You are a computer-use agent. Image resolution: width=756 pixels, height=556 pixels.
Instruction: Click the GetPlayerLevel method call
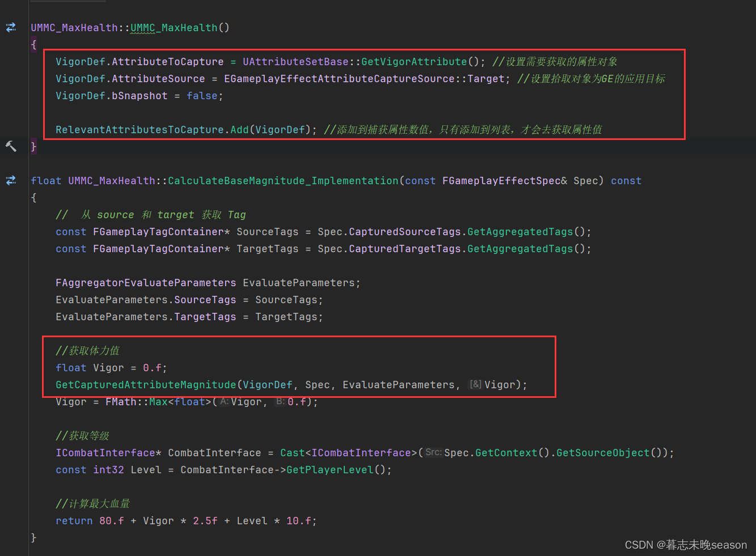pos(330,469)
